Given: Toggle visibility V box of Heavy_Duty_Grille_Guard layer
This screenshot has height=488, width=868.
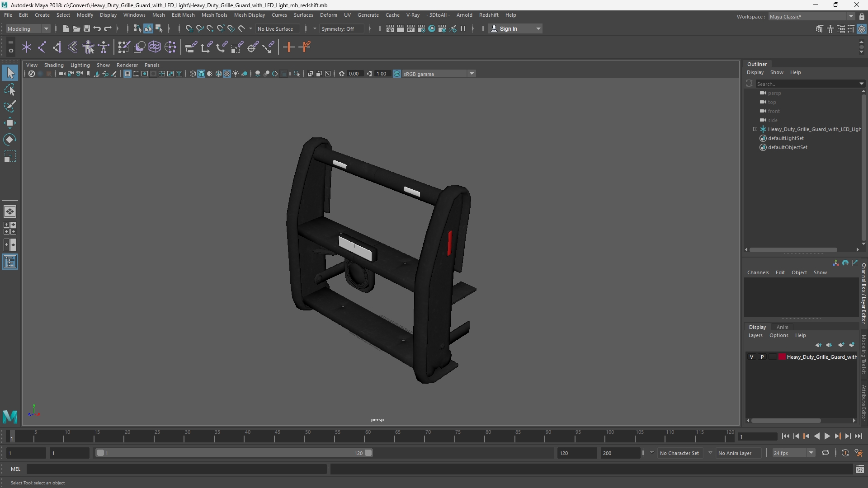Looking at the screenshot, I should pos(752,357).
